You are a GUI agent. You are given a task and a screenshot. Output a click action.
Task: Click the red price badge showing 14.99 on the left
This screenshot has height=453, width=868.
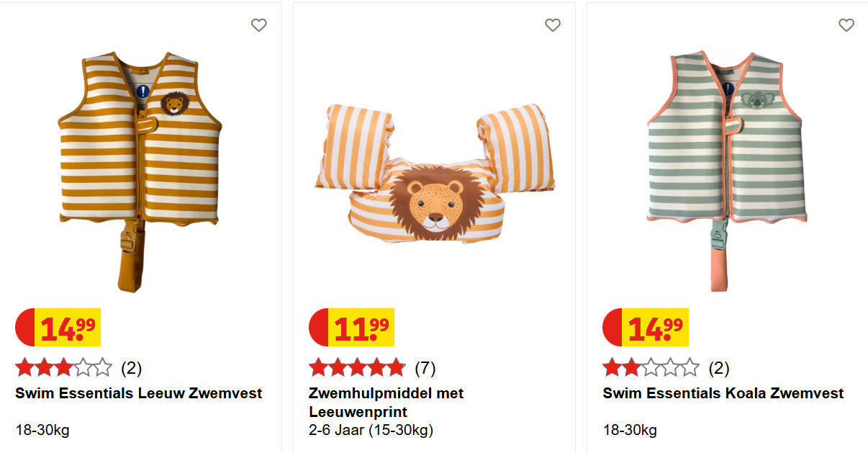[x=58, y=328]
